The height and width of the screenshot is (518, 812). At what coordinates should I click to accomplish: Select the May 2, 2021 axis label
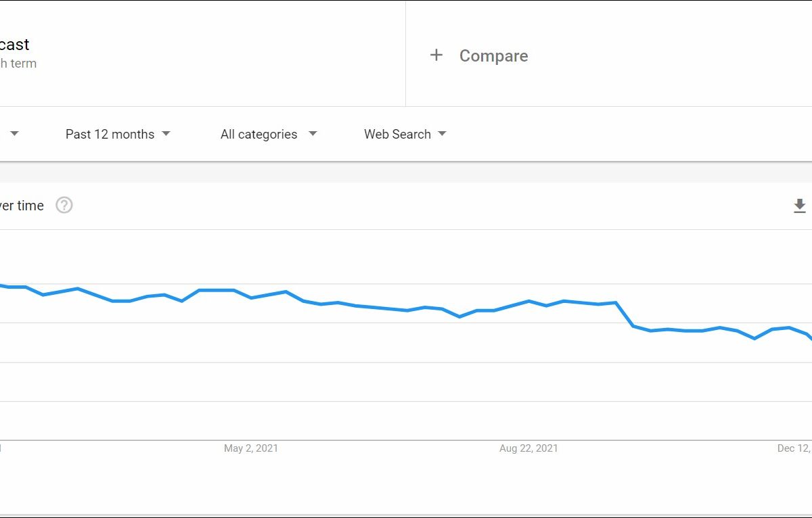click(251, 448)
